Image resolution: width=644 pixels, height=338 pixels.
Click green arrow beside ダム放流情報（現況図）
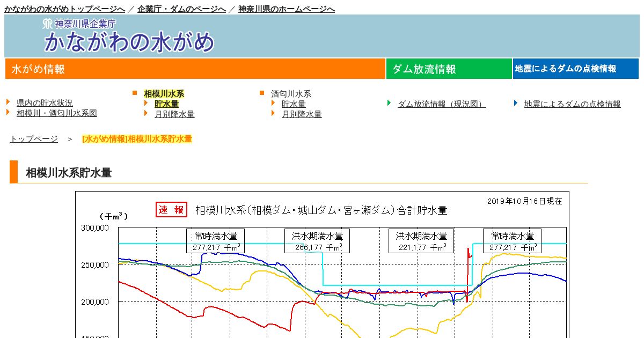click(389, 103)
